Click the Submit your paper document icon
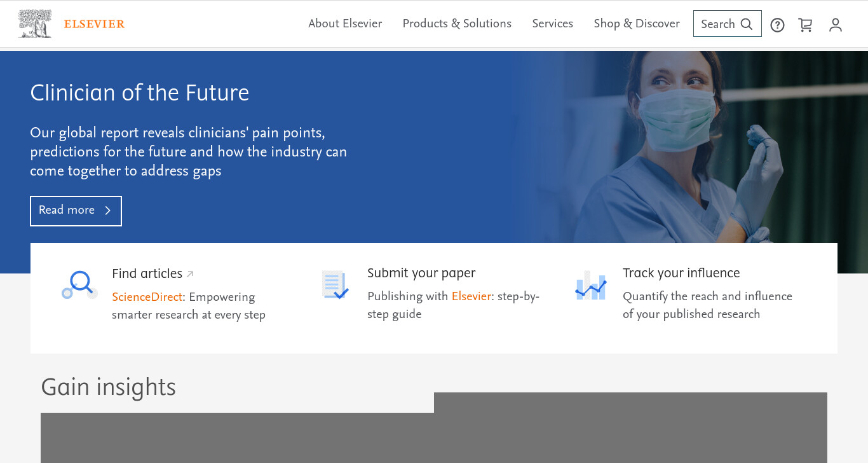The image size is (868, 463). (x=335, y=284)
